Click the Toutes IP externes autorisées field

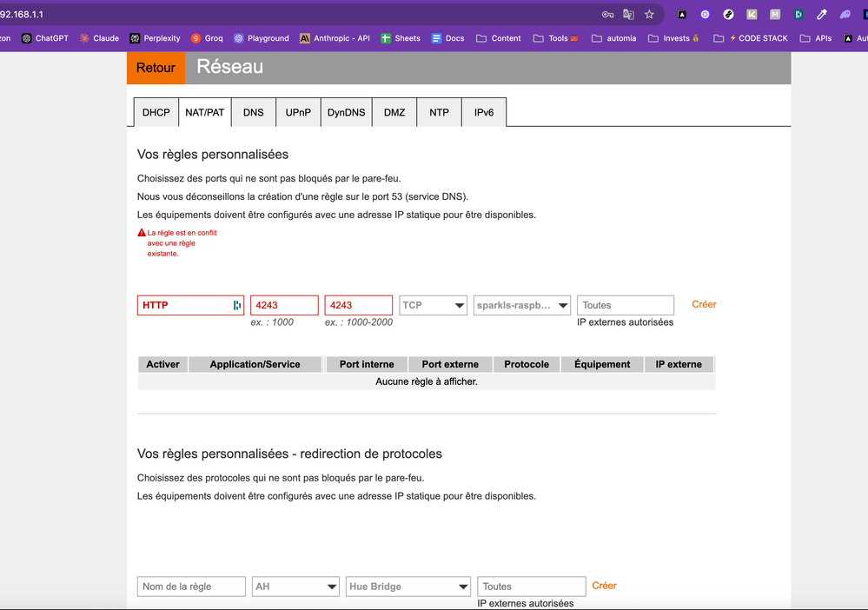(625, 305)
